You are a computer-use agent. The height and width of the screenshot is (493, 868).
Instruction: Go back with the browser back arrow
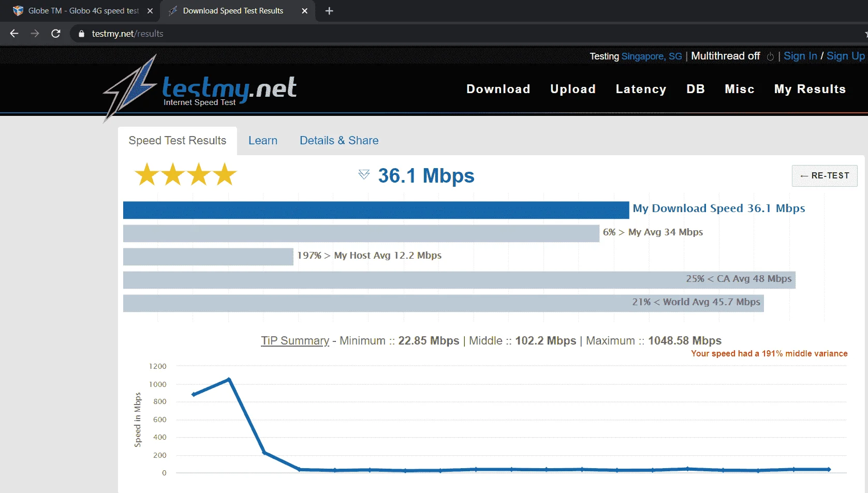[x=14, y=34]
